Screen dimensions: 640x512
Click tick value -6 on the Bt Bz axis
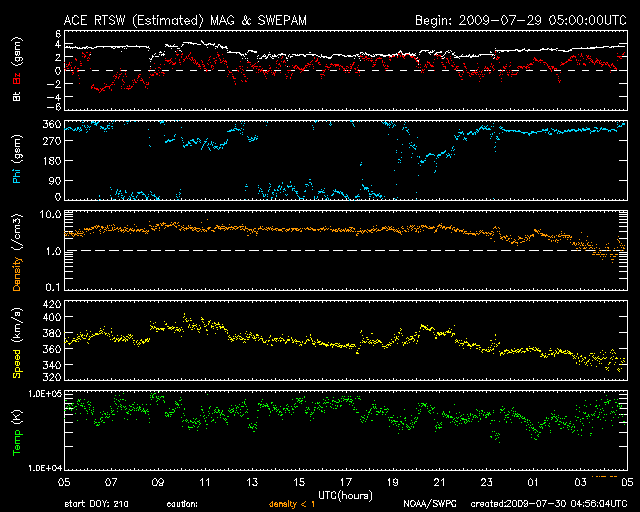[54, 107]
